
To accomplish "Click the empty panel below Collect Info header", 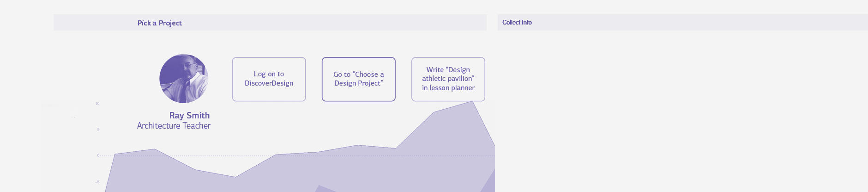I will [x=683, y=111].
